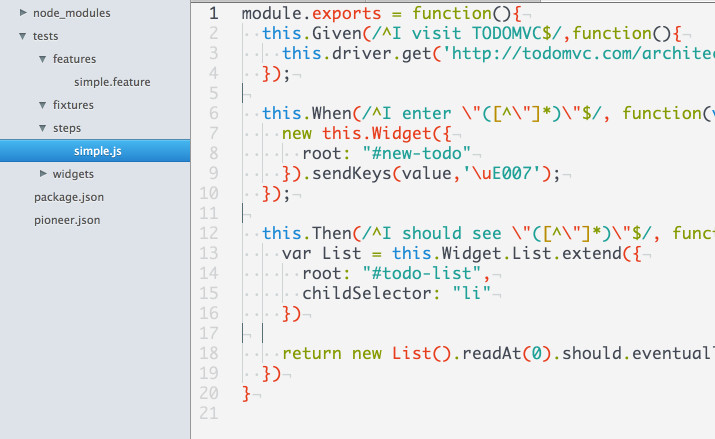Click the driver property on line 3
715x439 pixels.
click(362, 53)
